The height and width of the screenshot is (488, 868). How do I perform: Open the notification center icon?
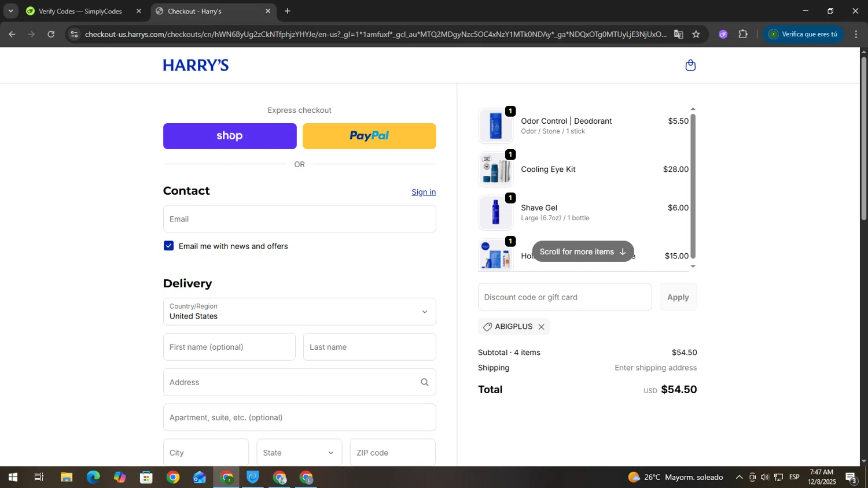pyautogui.click(x=851, y=478)
